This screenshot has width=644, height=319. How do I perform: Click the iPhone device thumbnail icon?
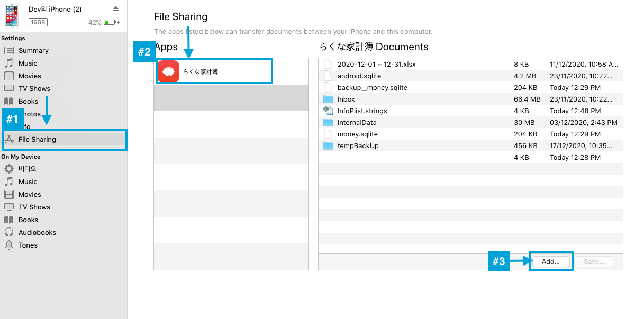[x=12, y=15]
